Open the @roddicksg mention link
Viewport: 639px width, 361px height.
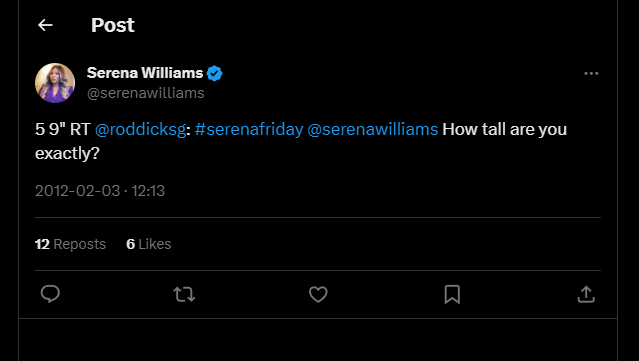[141, 129]
